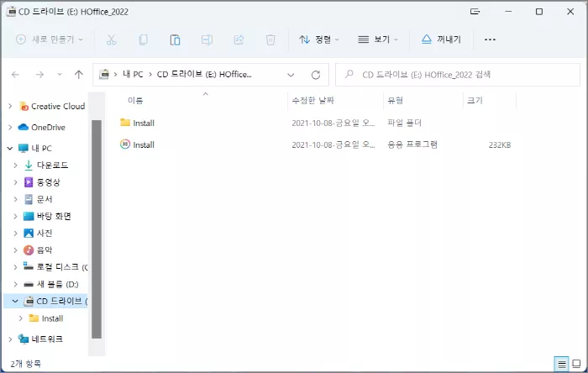
Task: Select Creative Cloud in sidebar
Action: tap(58, 107)
